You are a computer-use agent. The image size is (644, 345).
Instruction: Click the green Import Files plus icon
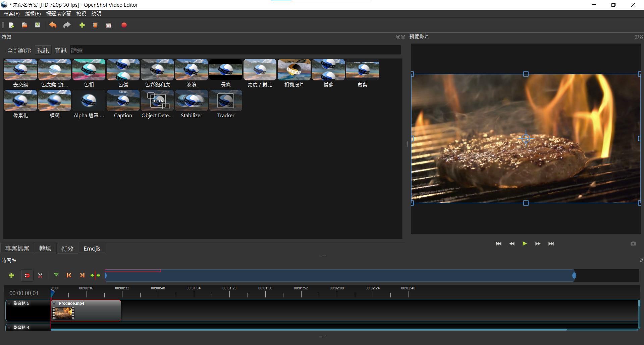pos(82,25)
